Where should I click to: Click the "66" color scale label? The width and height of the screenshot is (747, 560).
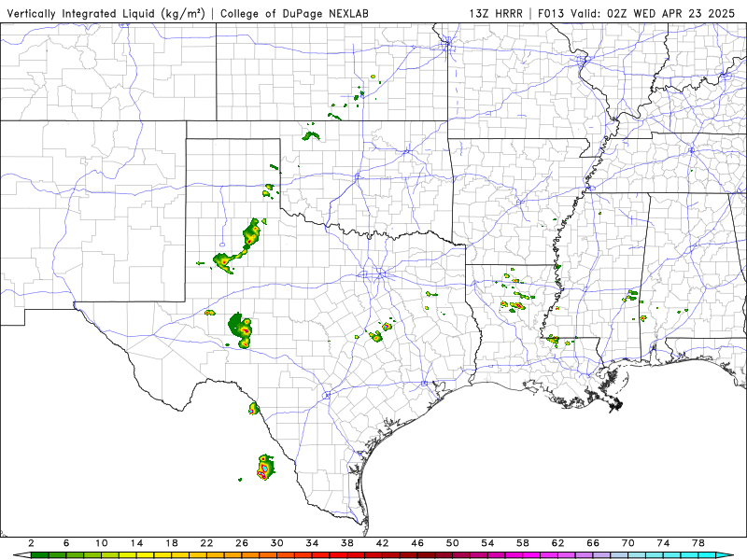click(x=593, y=543)
